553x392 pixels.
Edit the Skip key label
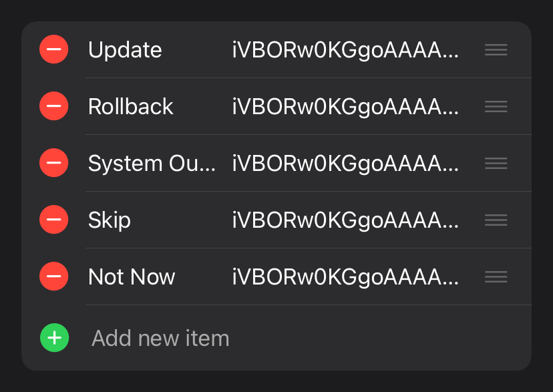click(110, 220)
